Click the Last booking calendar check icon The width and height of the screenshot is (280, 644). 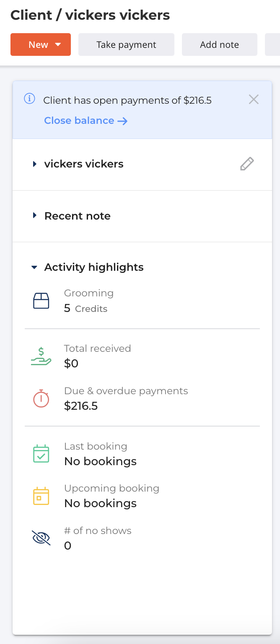point(41,454)
